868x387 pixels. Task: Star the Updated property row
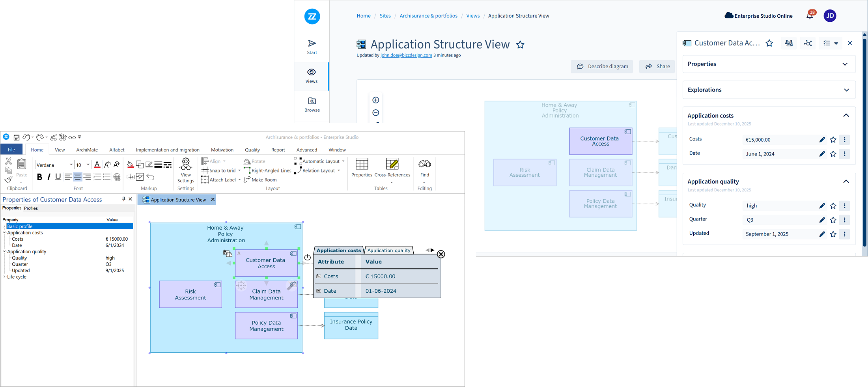pyautogui.click(x=833, y=234)
